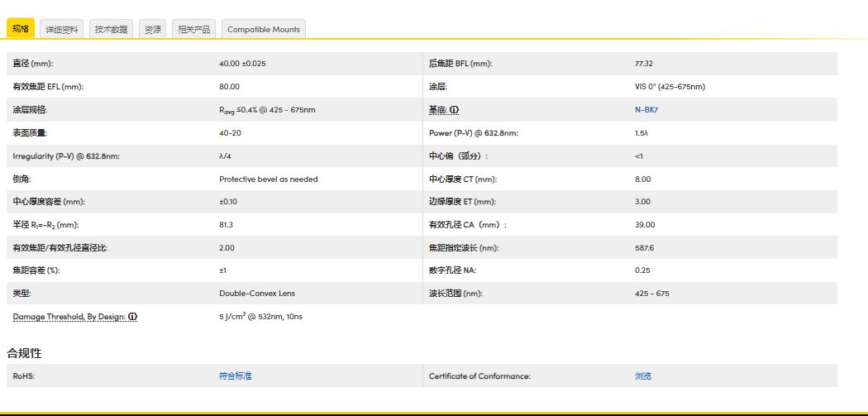Switch to the 详细资料 tab
This screenshot has width=868, height=416.
click(x=62, y=29)
